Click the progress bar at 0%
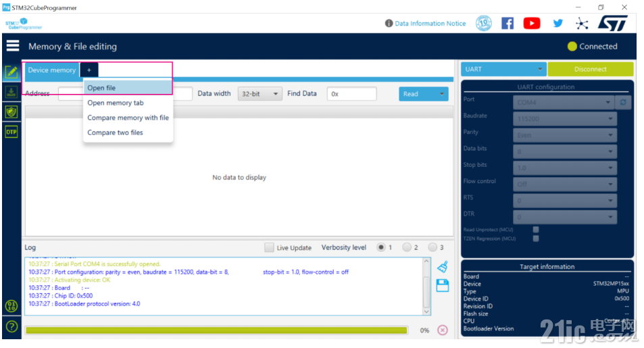Screen dimensions: 644x348 pyautogui.click(x=216, y=330)
